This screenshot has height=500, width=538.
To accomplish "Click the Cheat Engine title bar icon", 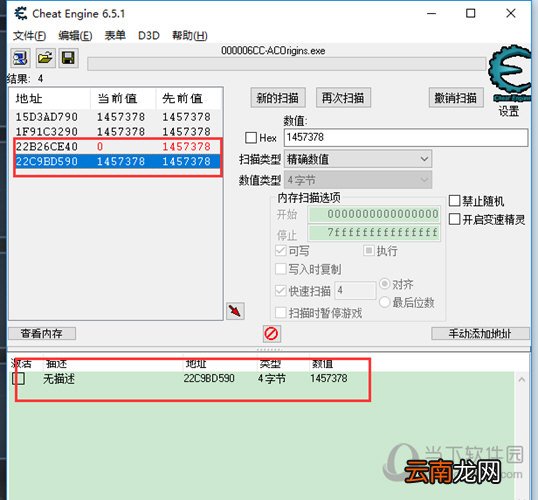I will click(x=21, y=14).
